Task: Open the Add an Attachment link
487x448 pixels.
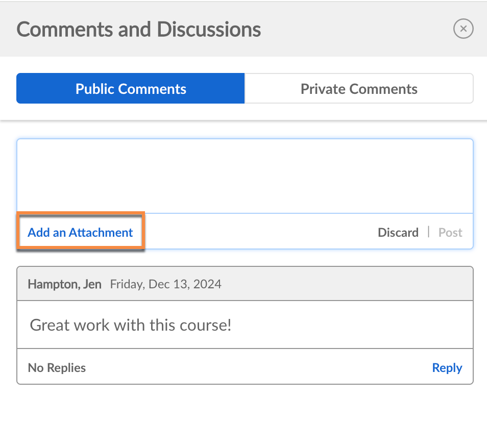Action: [x=80, y=233]
